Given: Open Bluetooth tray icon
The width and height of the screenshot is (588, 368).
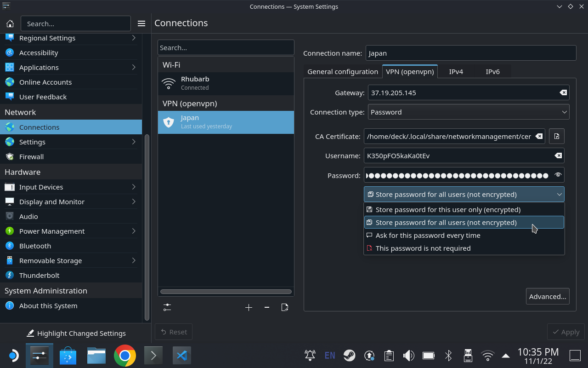Looking at the screenshot, I should (448, 356).
